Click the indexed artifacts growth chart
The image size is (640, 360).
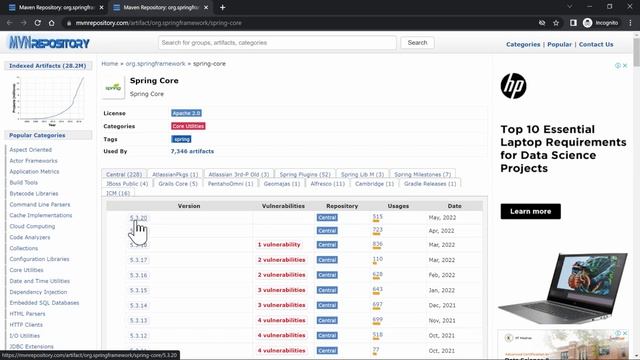[48, 100]
